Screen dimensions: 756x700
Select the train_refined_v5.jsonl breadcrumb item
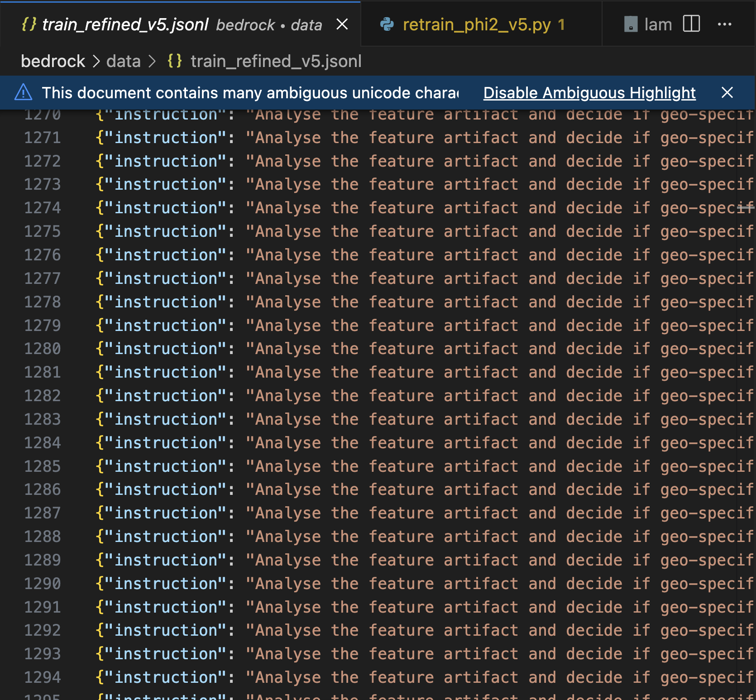pos(276,61)
